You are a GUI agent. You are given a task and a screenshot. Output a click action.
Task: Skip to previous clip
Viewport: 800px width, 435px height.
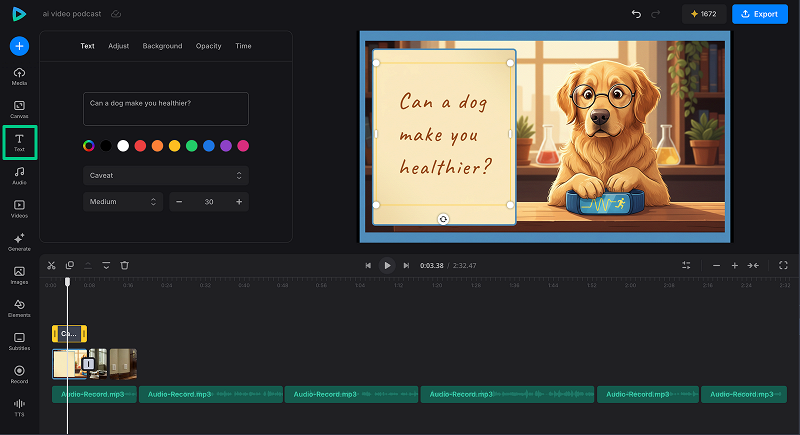point(368,265)
